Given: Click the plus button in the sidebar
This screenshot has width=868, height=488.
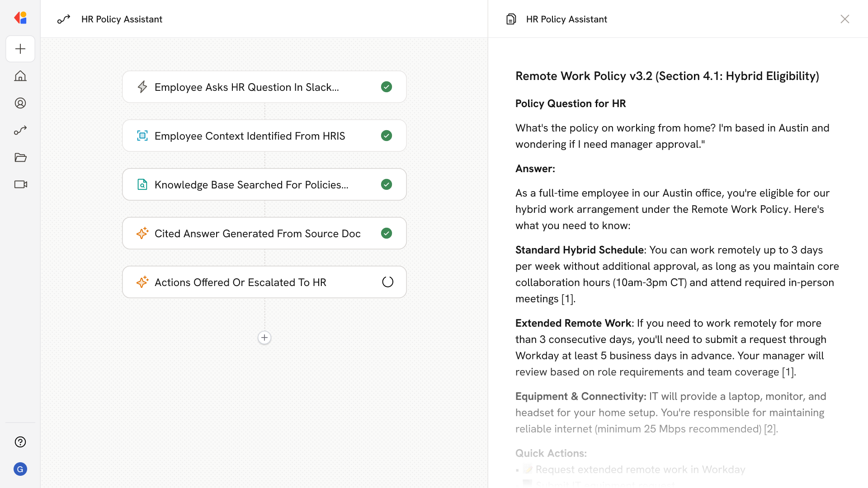Looking at the screenshot, I should coord(20,49).
